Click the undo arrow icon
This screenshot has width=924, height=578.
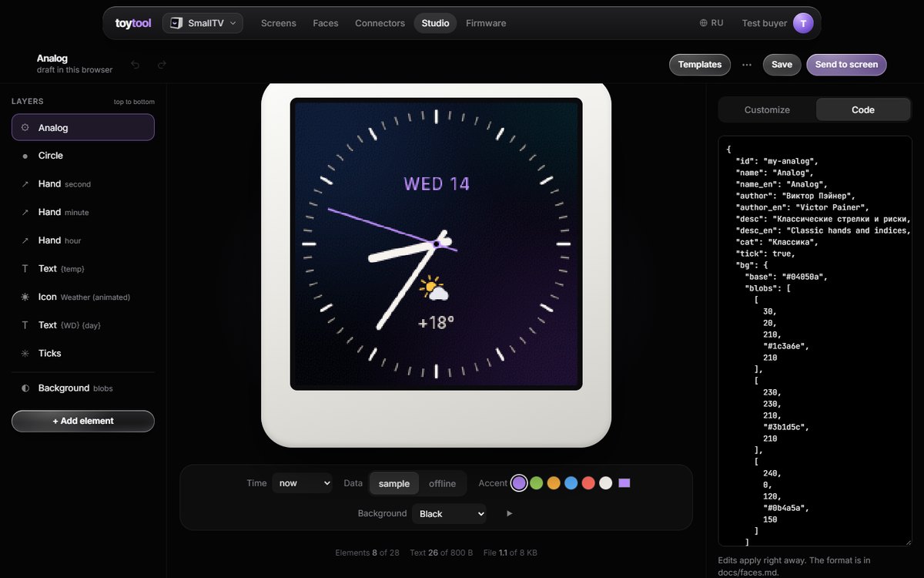(x=136, y=65)
